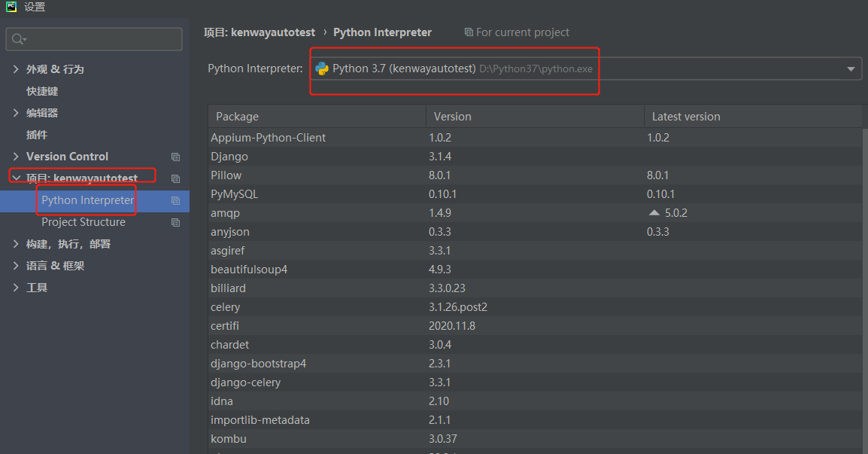The image size is (868, 454).
Task: Click the Python Interpreter breadcrumb label
Action: click(x=383, y=32)
